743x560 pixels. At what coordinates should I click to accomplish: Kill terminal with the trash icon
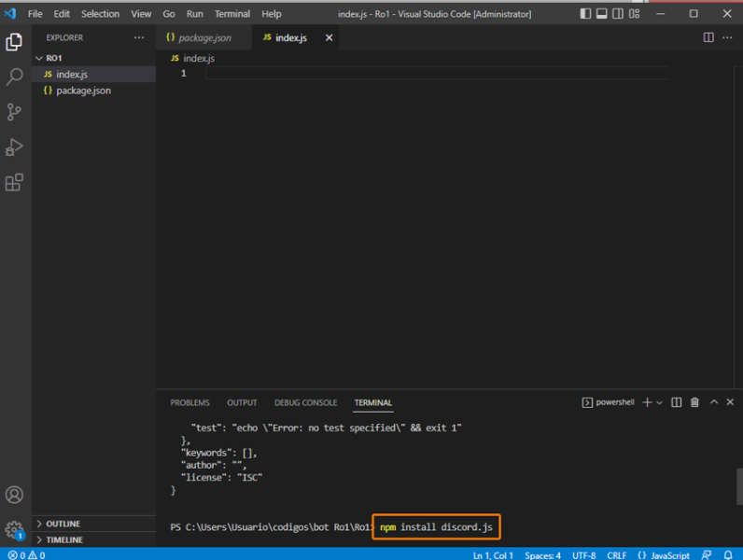(x=694, y=402)
